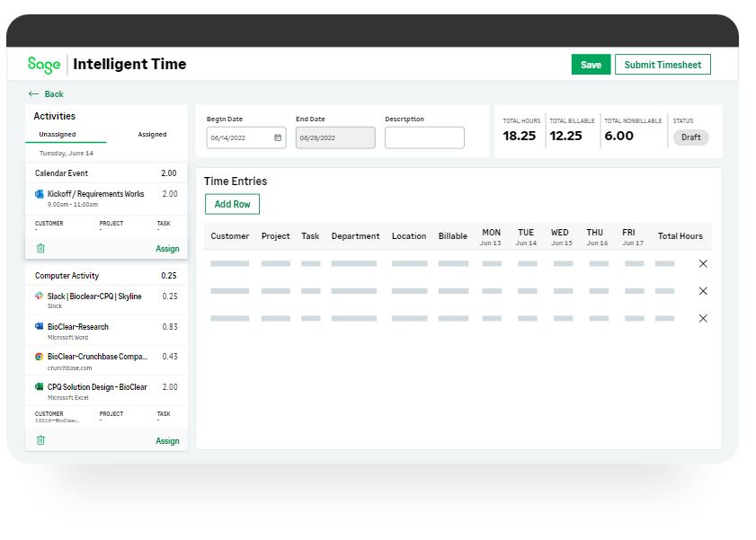Remove the third time entry row
Image resolution: width=756 pixels, height=540 pixels.
[x=703, y=318]
